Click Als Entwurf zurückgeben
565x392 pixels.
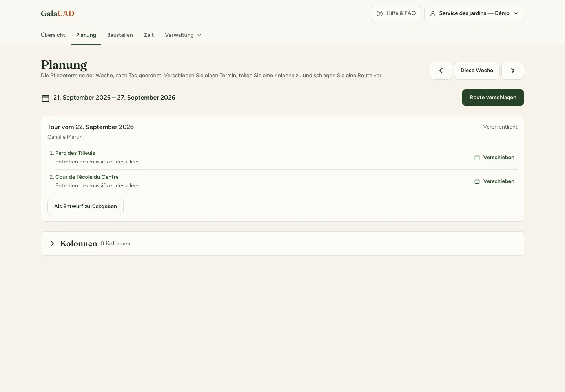coord(86,207)
